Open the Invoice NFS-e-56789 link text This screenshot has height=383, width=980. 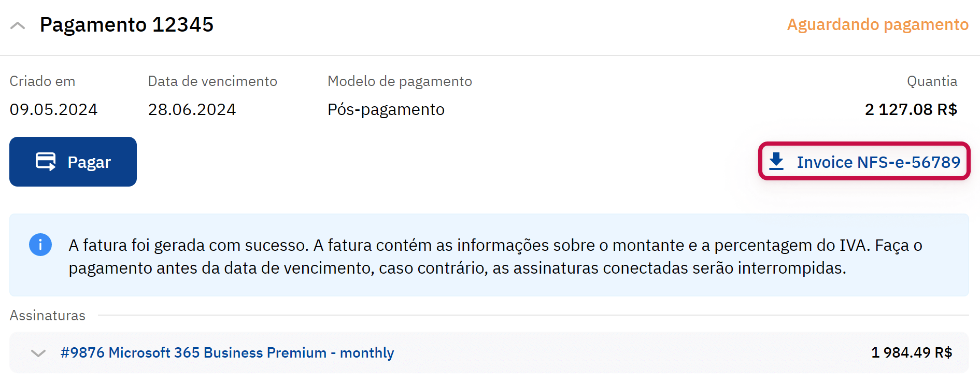click(x=878, y=162)
